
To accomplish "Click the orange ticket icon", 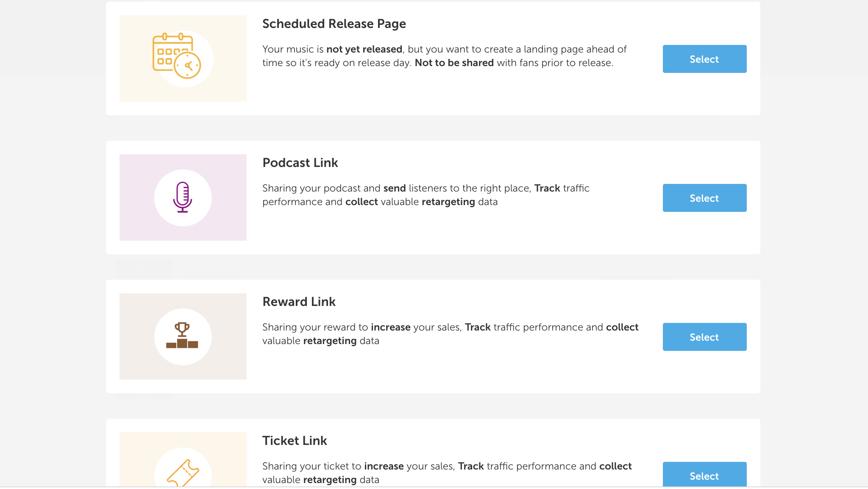I will click(183, 472).
